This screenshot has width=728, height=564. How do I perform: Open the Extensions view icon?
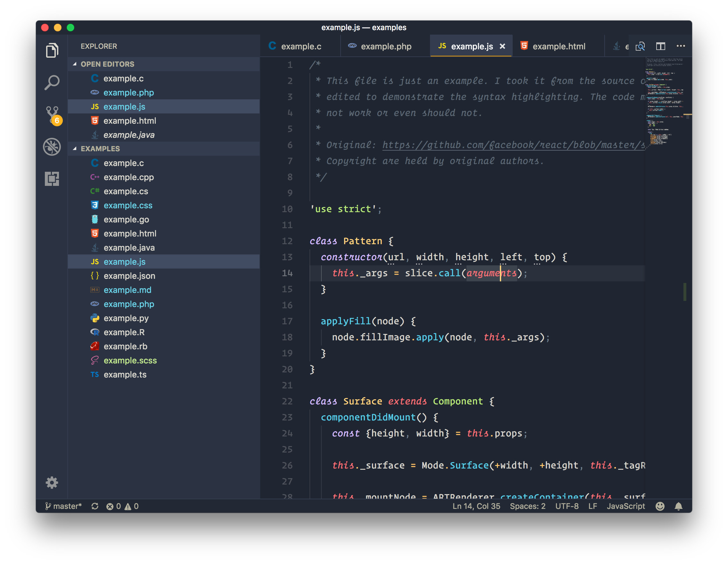coord(52,179)
